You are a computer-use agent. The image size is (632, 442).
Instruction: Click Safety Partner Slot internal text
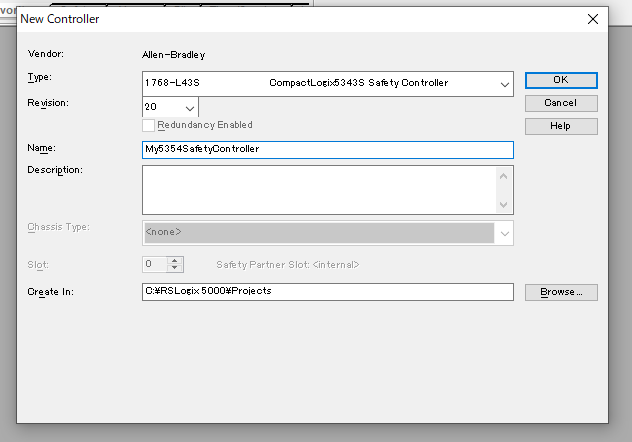(x=287, y=265)
